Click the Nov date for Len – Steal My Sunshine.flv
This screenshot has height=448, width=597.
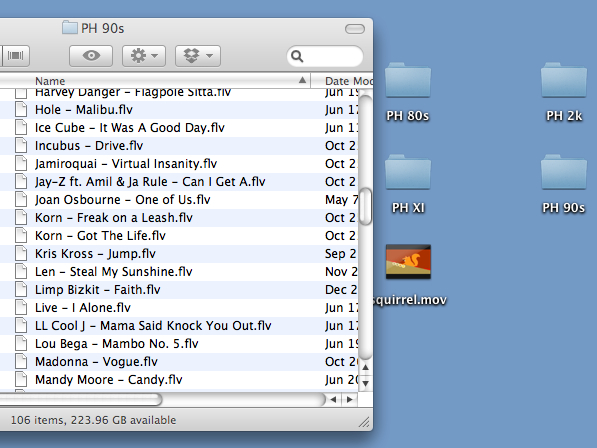pos(342,272)
